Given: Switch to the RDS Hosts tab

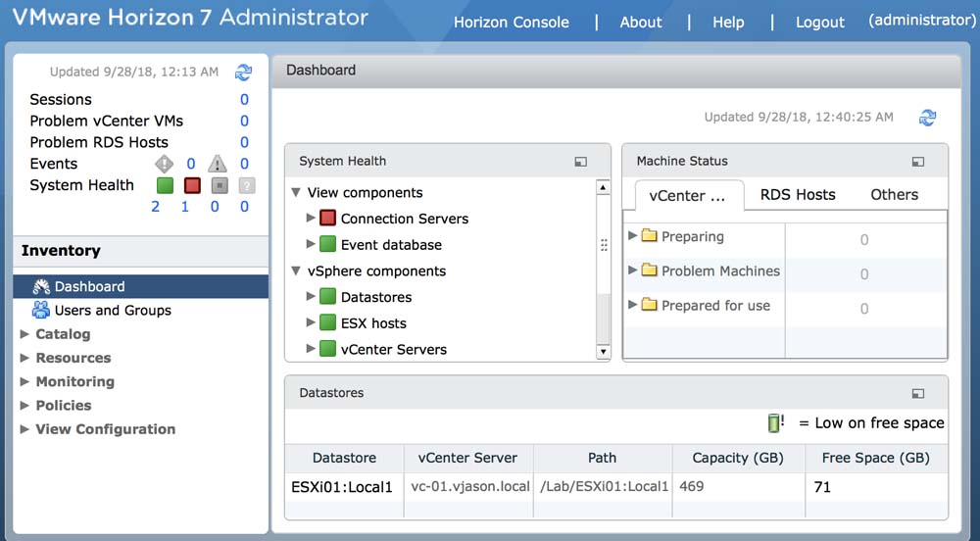Looking at the screenshot, I should point(797,195).
